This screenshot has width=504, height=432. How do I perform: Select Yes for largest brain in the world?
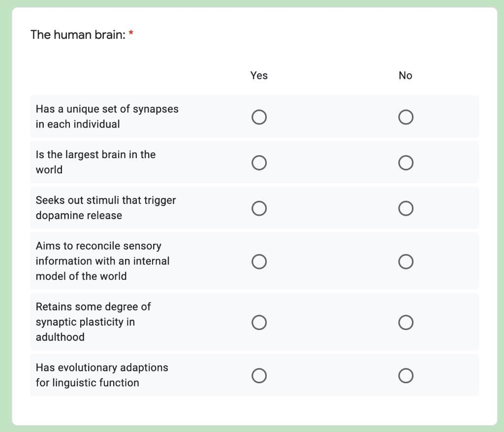coord(259,163)
